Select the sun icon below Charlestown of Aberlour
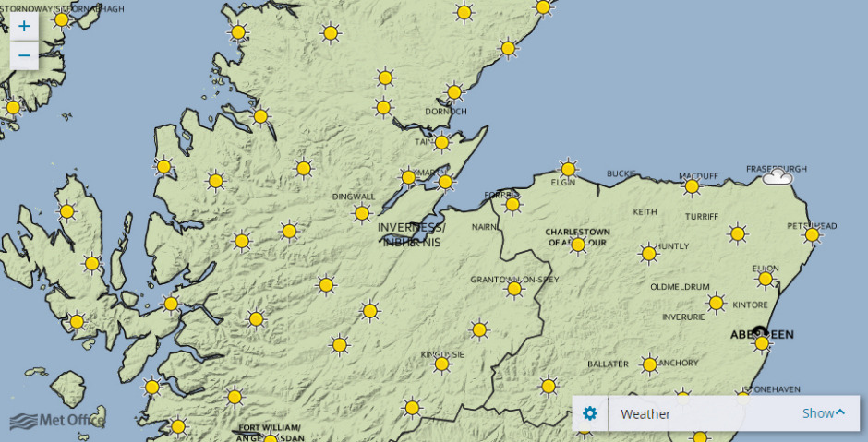The image size is (868, 442). tap(578, 245)
